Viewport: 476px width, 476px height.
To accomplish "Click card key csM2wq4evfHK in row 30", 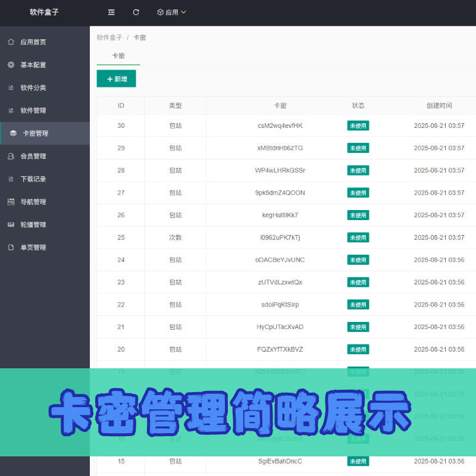I will click(280, 126).
